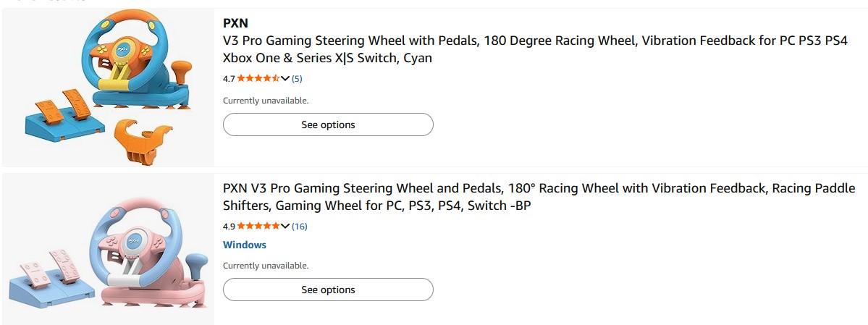The height and width of the screenshot is (325, 868).
Task: Expand the 4.9 rating breakdown chevron
Action: pyautogui.click(x=285, y=226)
